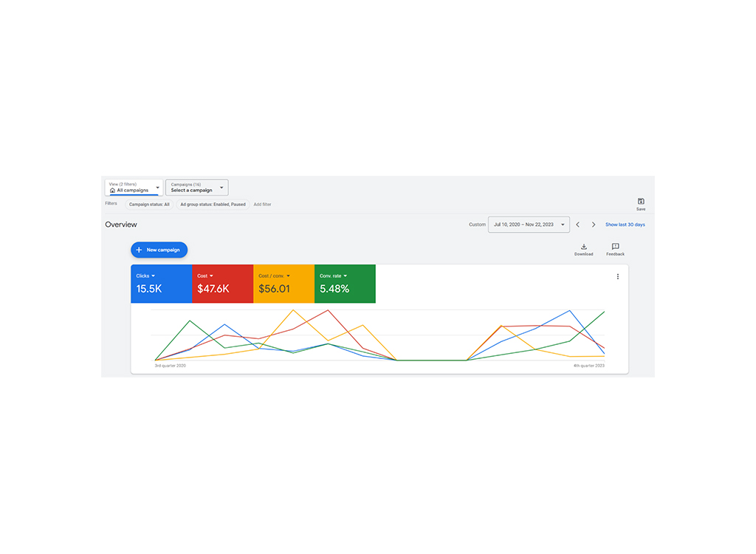
Task: Click the home icon in the All campaigns selector
Action: coord(112,189)
